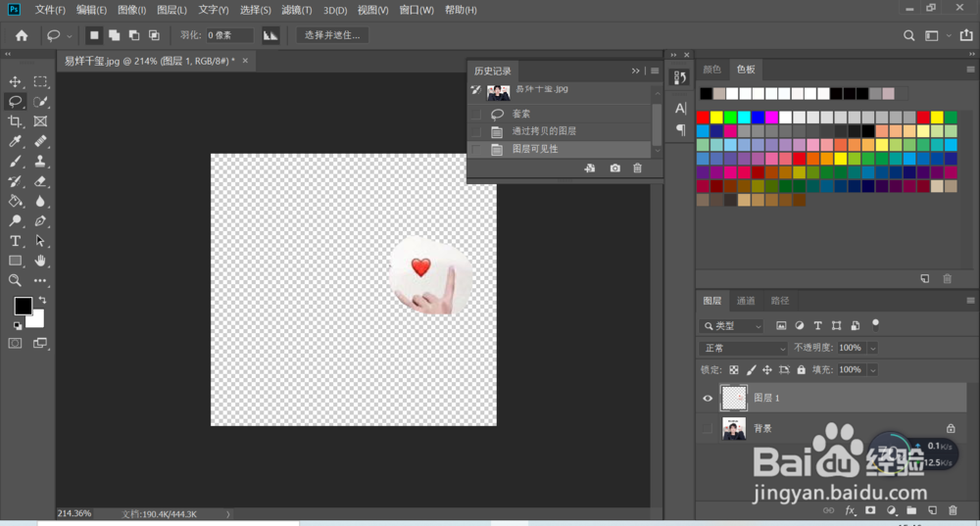
Task: Select the Paint Bucket tool
Action: click(x=15, y=201)
